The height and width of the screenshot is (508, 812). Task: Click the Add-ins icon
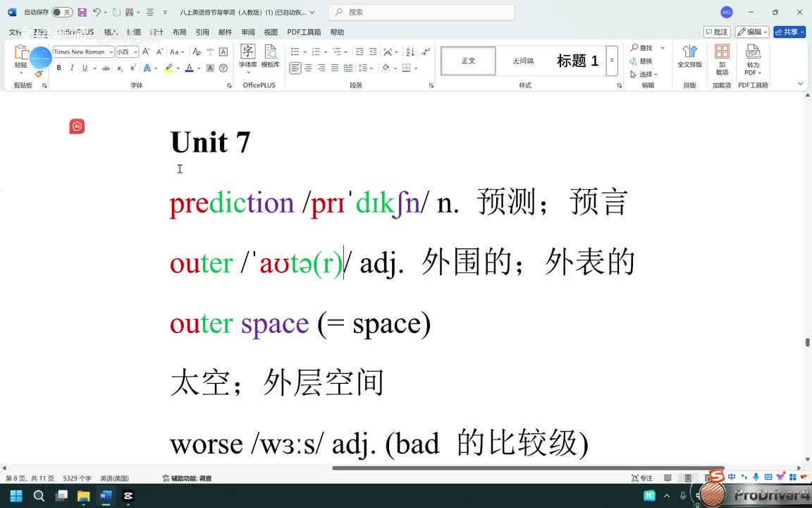point(722,59)
